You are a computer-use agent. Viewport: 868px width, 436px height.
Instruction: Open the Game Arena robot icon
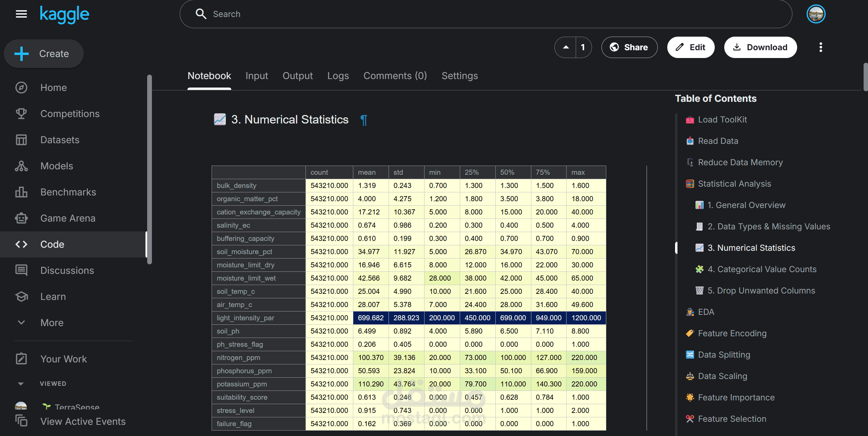(x=21, y=218)
